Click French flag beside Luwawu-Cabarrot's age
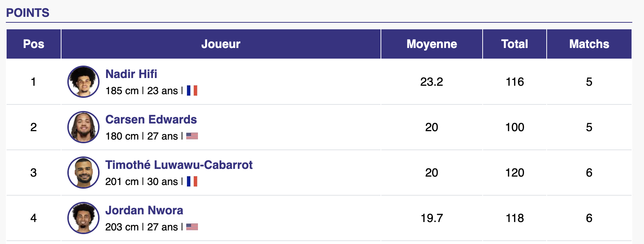The image size is (644, 244). pyautogui.click(x=192, y=181)
